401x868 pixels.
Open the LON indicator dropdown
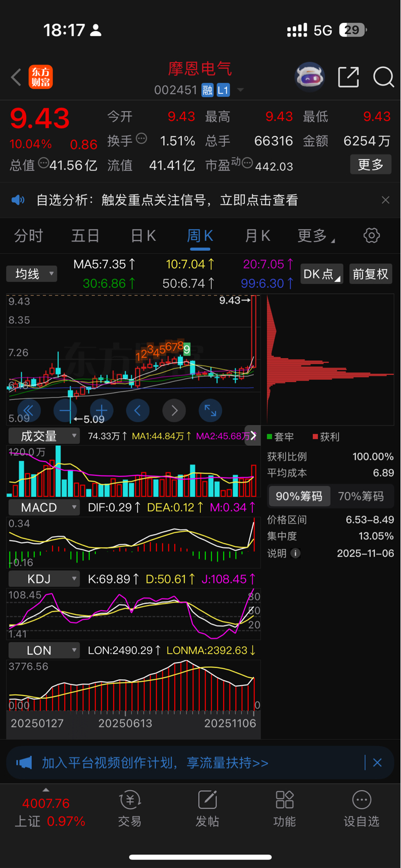pyautogui.click(x=44, y=650)
